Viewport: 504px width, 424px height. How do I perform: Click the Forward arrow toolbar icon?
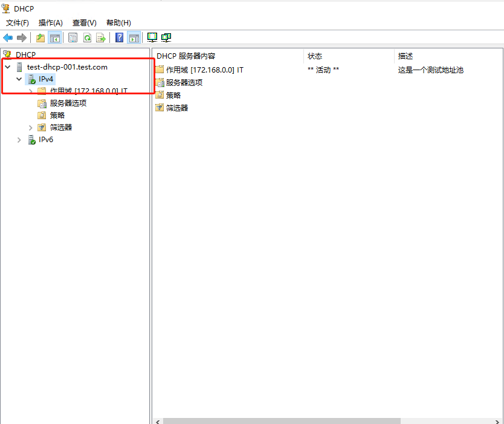pyautogui.click(x=22, y=38)
